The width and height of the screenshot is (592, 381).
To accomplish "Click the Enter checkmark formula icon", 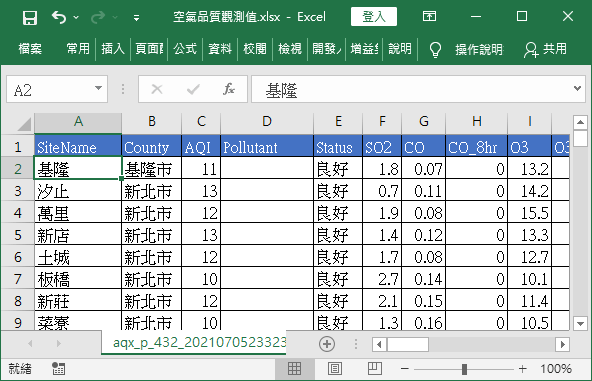I will tap(193, 89).
